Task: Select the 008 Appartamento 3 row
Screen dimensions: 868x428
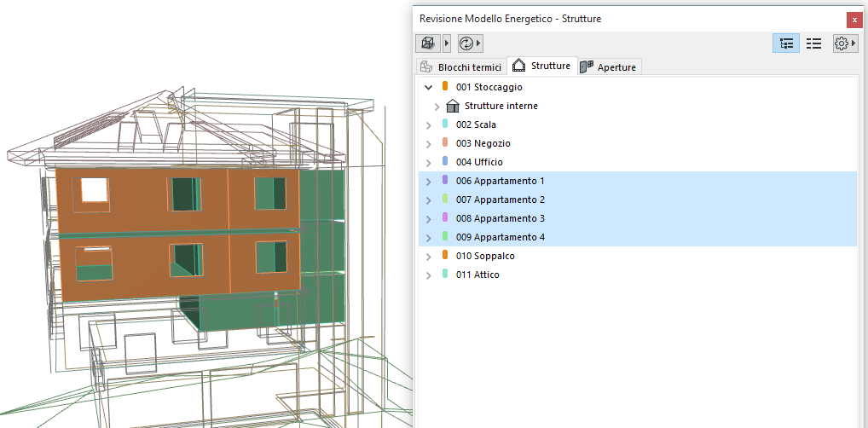Action: coord(638,218)
